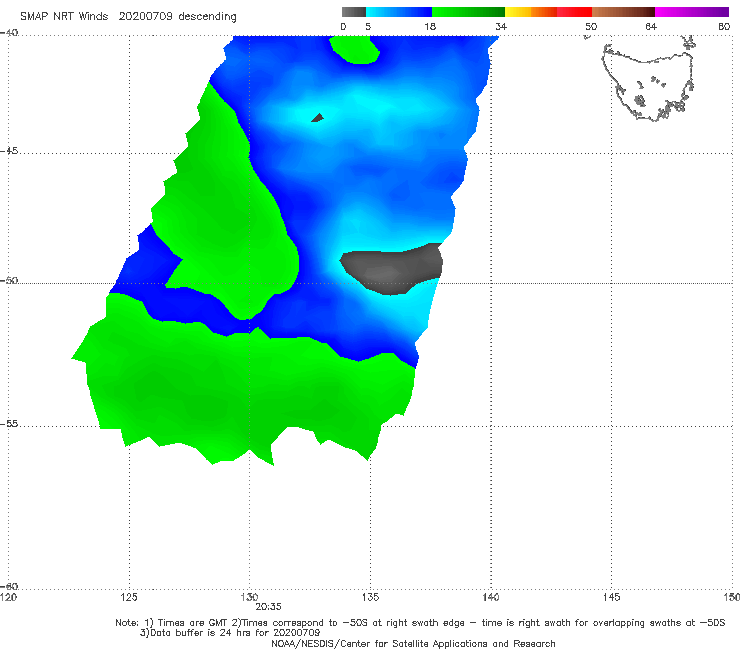Pick the magenta-purple segment of the color bar
Viewport: 740px width, 650px height.
pyautogui.click(x=692, y=12)
